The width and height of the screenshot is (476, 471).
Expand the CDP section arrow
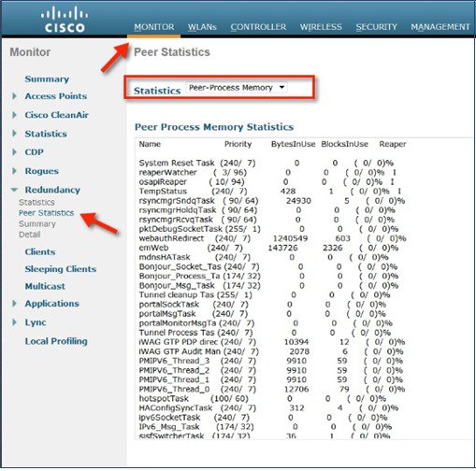pyautogui.click(x=14, y=152)
